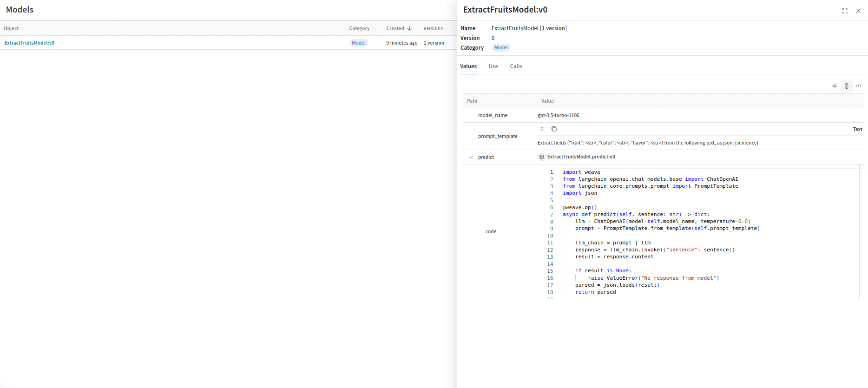Screen dimensions: 868x388
Task: Click the op icon beside ExtractFruitsModel.predict:v0
Action: 541,157
